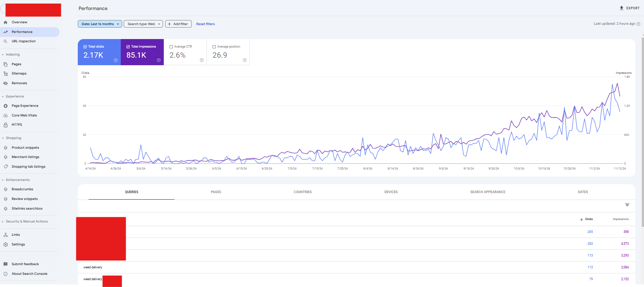Open About Search Console link

point(29,274)
